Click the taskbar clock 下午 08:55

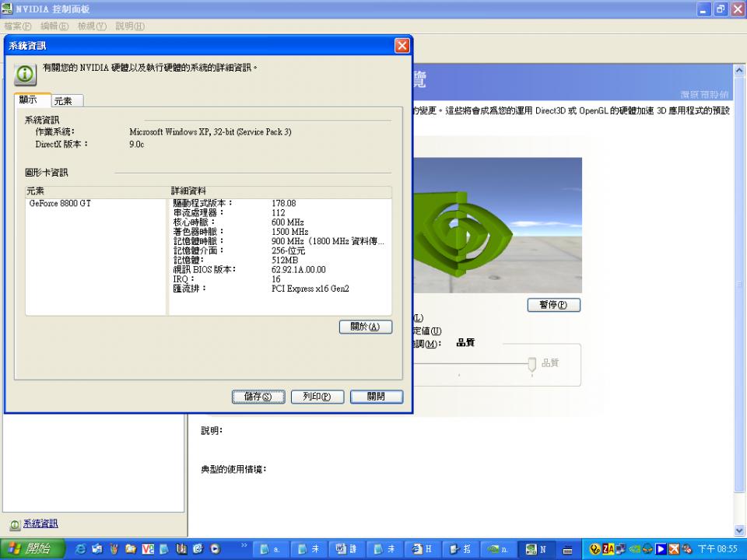pyautogui.click(x=718, y=549)
